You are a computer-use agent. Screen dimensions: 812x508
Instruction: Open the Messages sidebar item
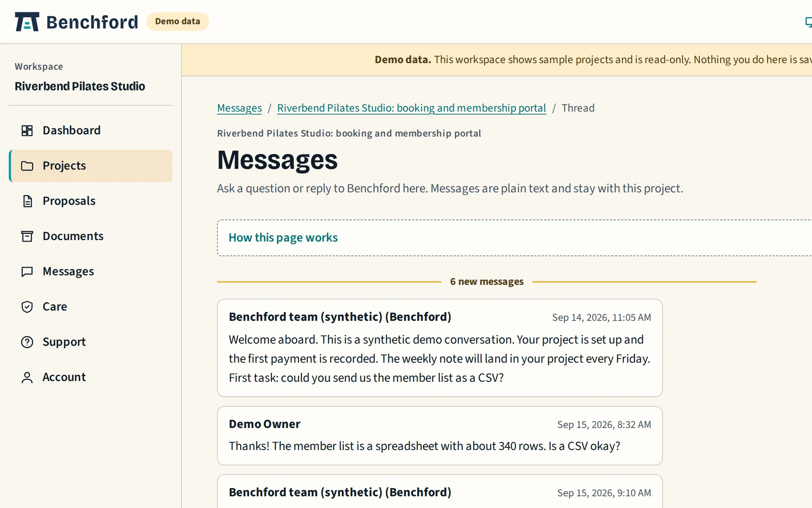click(x=91, y=271)
